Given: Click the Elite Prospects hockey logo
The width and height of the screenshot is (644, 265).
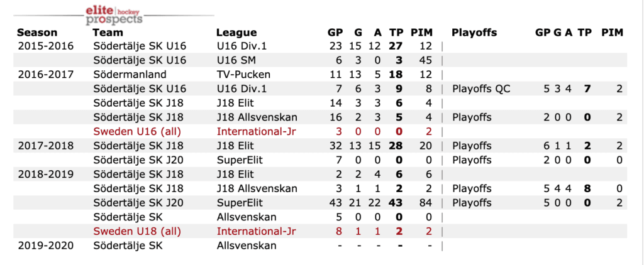Looking at the screenshot, I should tap(113, 14).
